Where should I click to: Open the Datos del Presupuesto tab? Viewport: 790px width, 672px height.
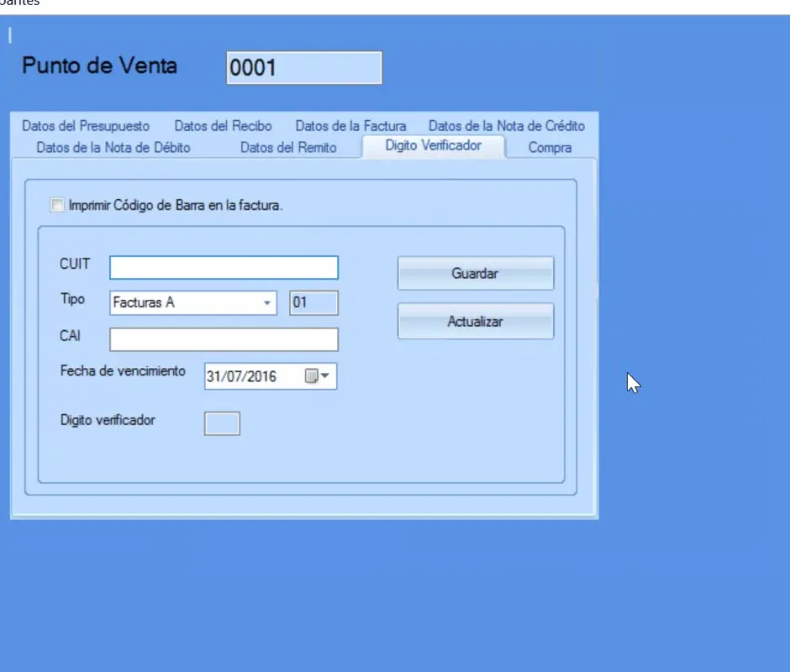[x=86, y=125]
